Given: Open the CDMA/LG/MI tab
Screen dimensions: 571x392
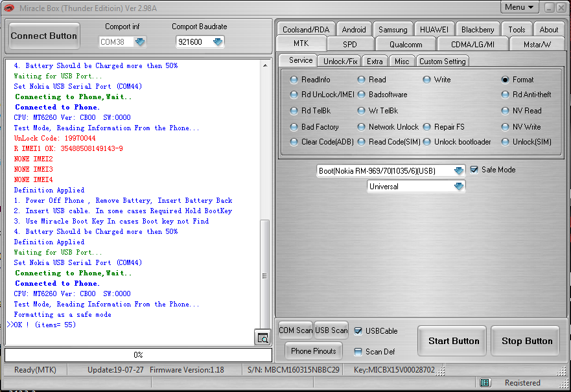Looking at the screenshot, I should pyautogui.click(x=472, y=45).
